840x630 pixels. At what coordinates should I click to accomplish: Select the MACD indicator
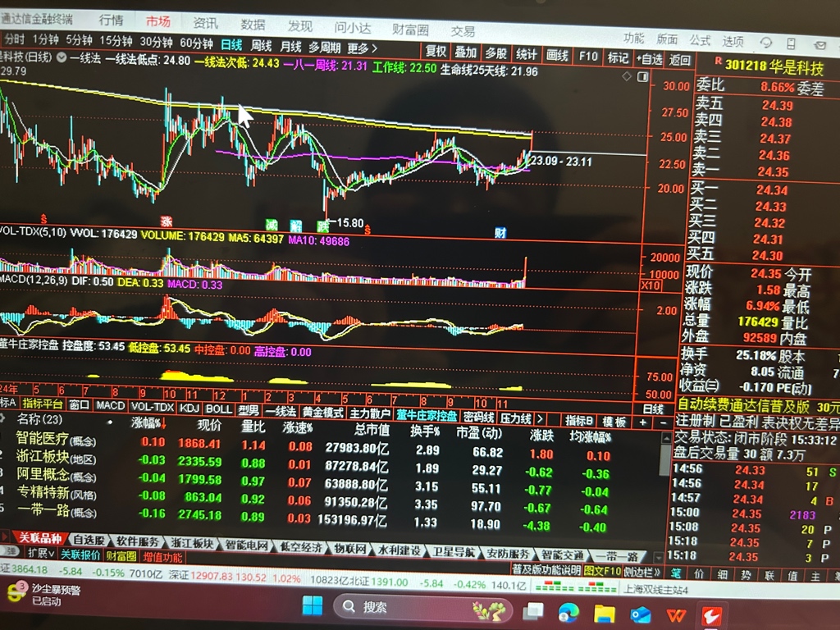111,405
